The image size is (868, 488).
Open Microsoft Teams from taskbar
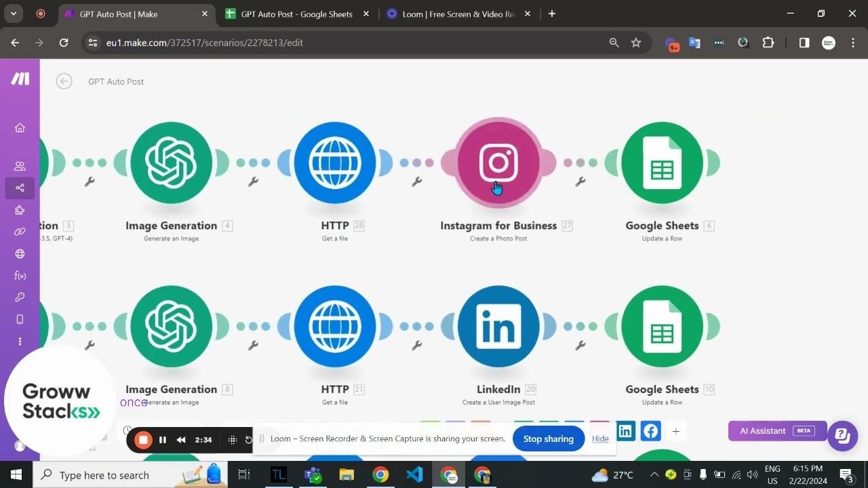pos(313,474)
